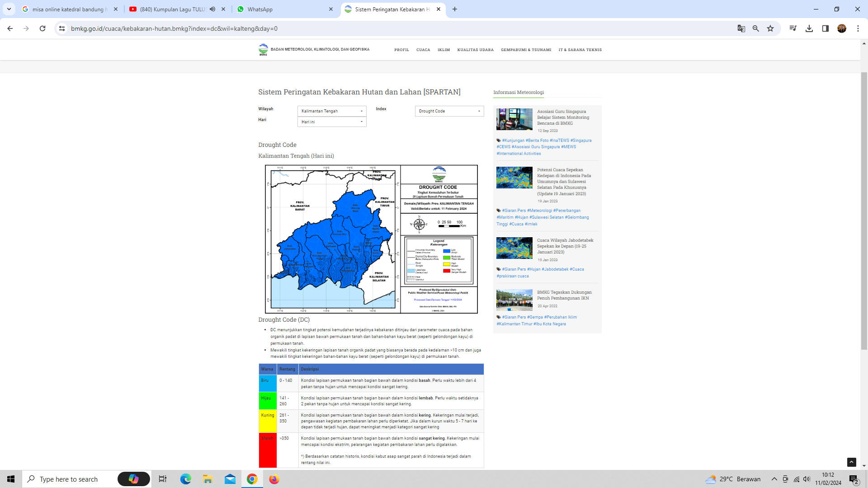Show hidden system tray icons
Viewport: 868px width, 488px height.
click(x=774, y=479)
